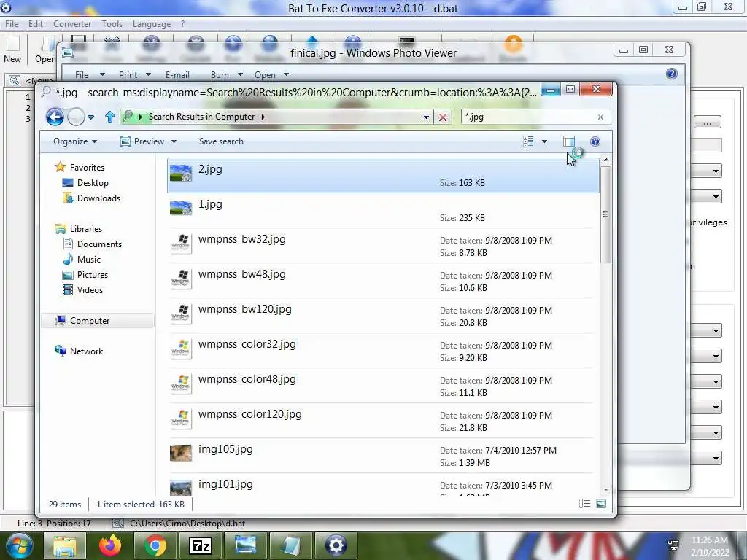
Task: Click New icon in Bat To Exe Converter
Action: 13,50
